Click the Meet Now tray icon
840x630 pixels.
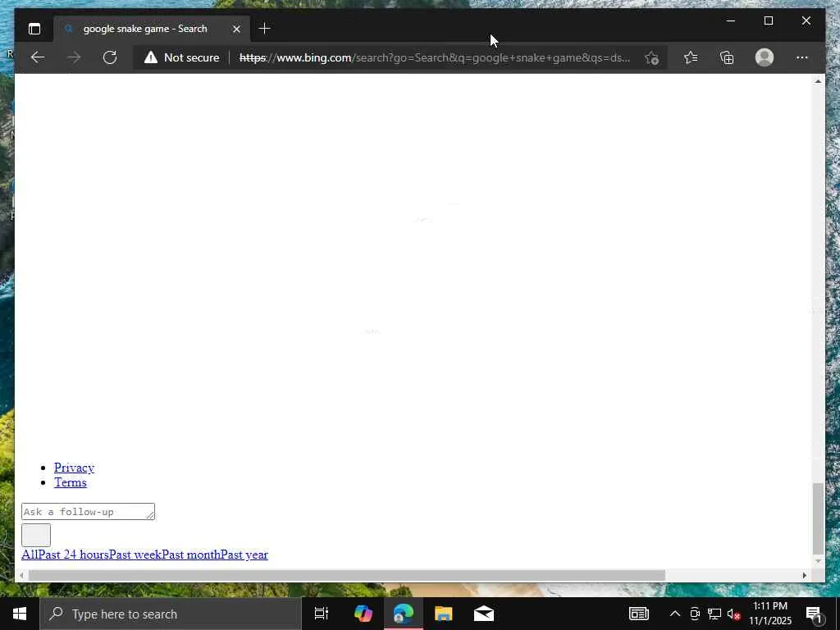pos(695,614)
